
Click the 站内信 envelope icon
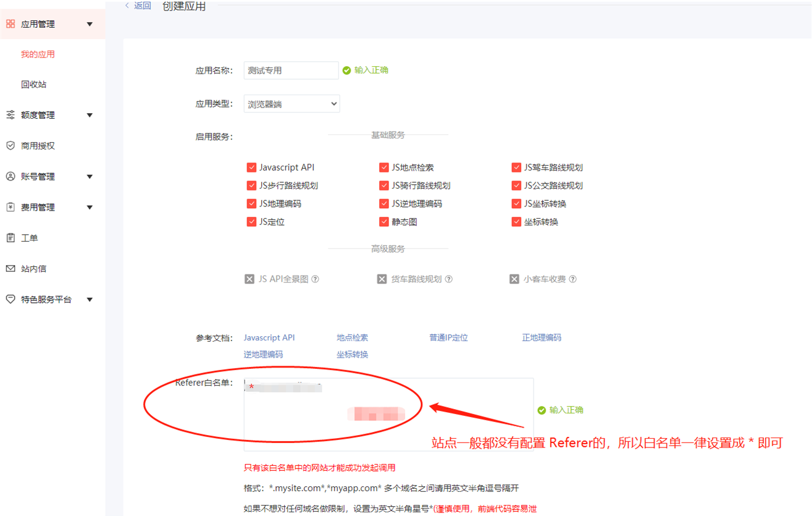point(10,269)
